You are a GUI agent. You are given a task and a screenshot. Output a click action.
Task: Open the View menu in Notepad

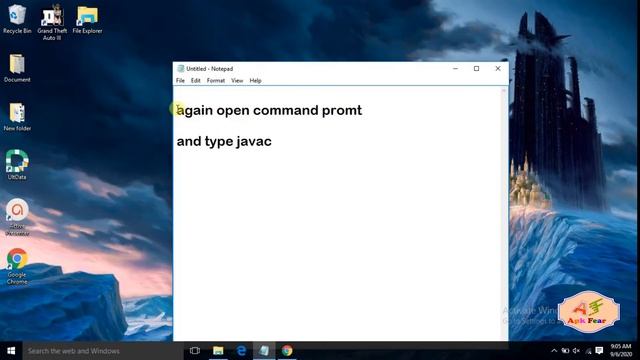237,80
